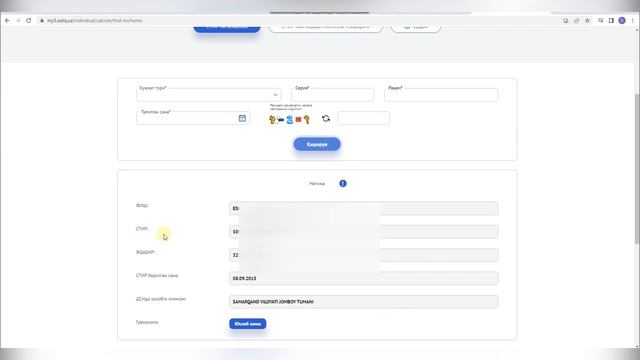
Task: Click the install or cast icon in address bar
Action: 565,20
